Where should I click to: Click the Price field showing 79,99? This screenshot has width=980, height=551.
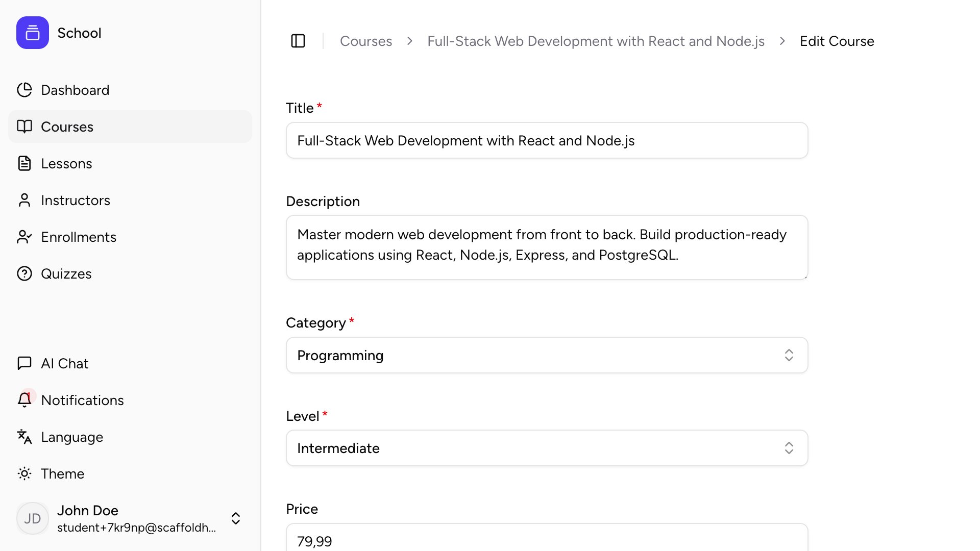[x=547, y=540]
